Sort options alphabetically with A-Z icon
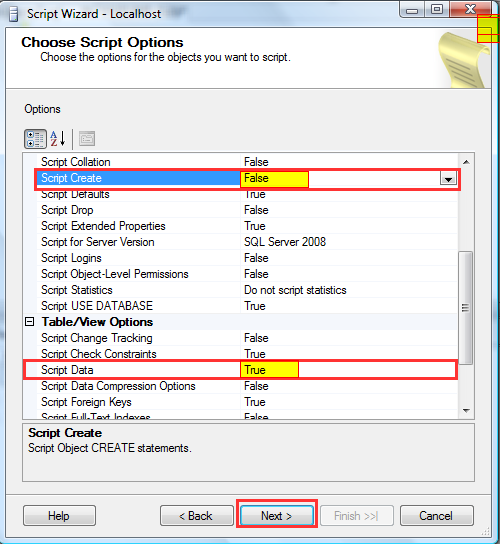The image size is (500, 544). click(58, 139)
